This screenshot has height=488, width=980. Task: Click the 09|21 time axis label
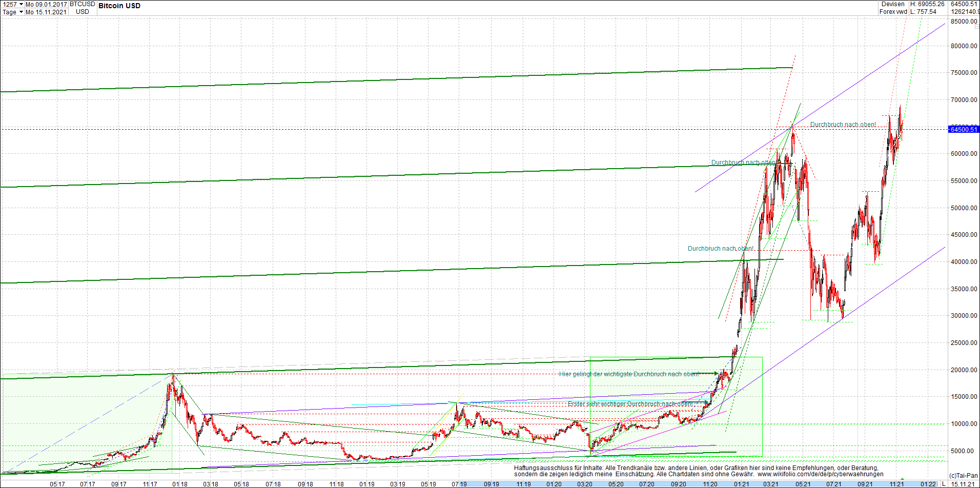[x=866, y=484]
